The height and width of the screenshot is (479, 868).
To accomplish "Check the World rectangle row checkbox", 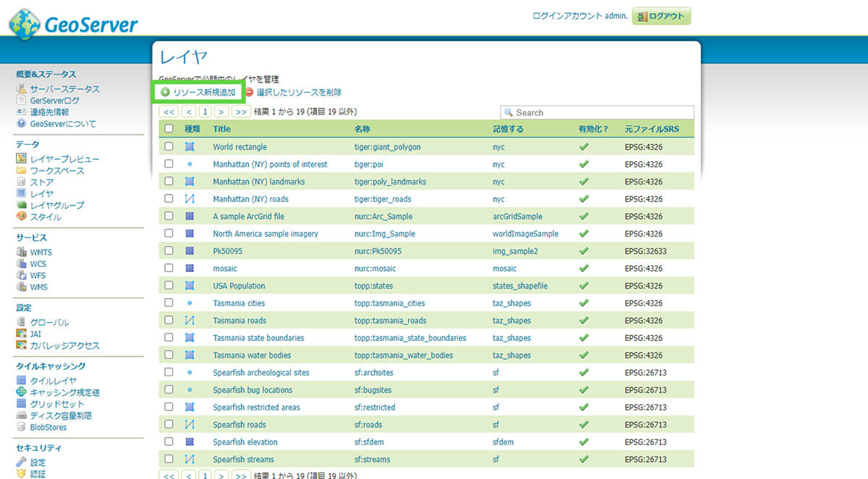I will [169, 146].
